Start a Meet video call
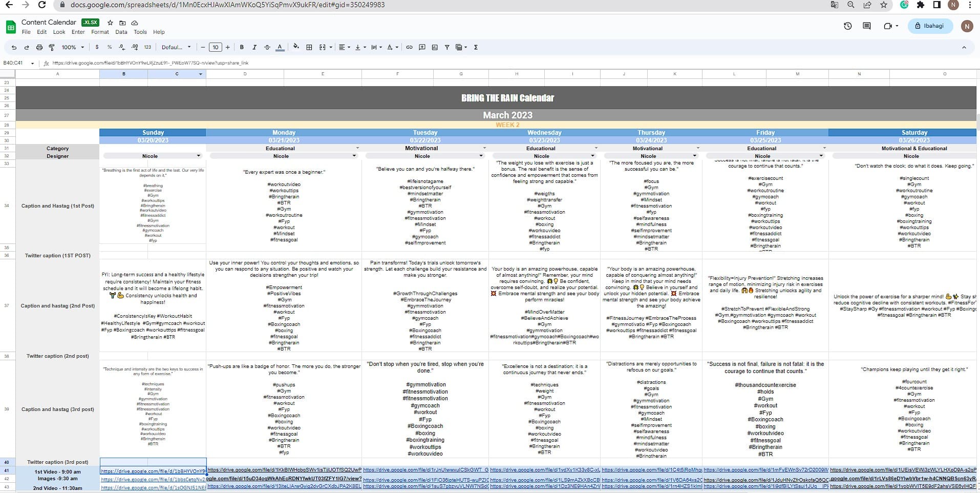980x493 pixels. tap(888, 26)
